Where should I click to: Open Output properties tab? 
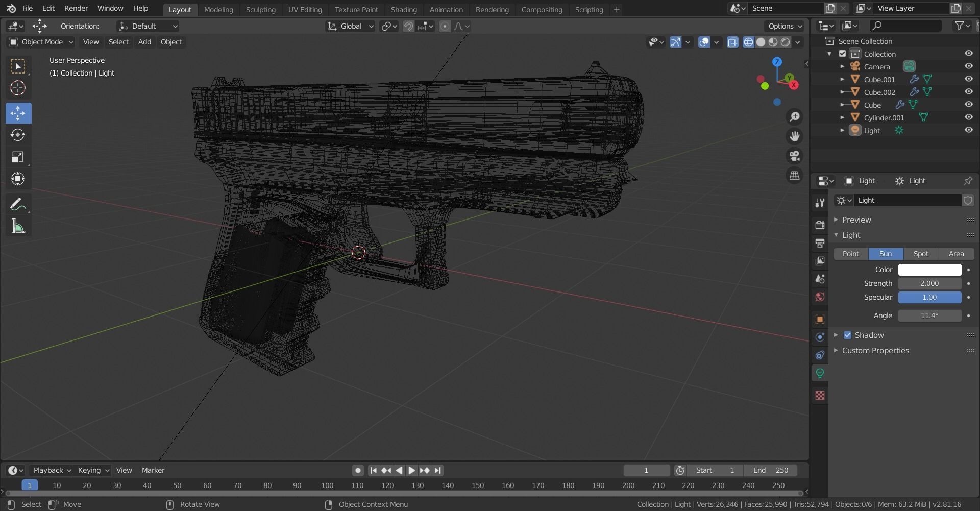coord(820,243)
